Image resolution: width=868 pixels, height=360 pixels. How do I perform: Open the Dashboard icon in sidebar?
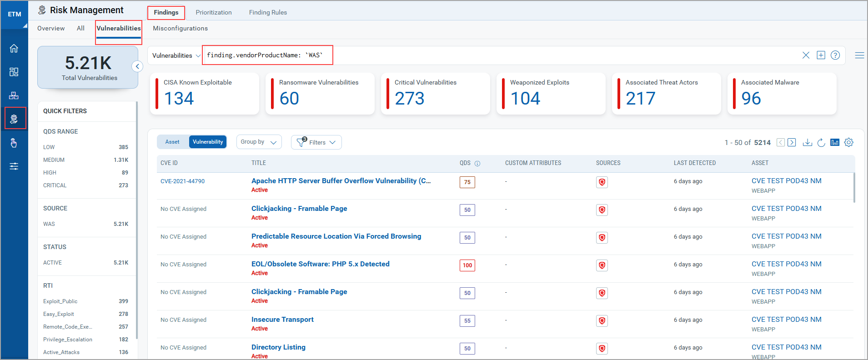pyautogui.click(x=14, y=72)
